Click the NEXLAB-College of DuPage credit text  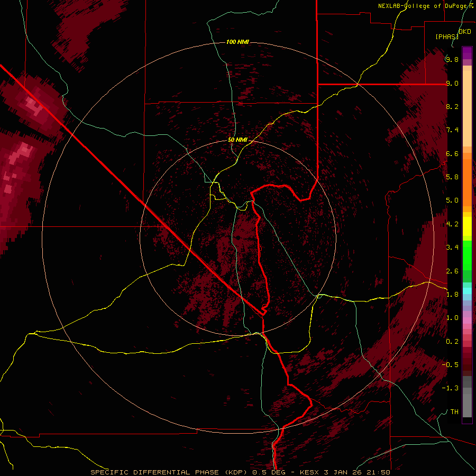425,6
